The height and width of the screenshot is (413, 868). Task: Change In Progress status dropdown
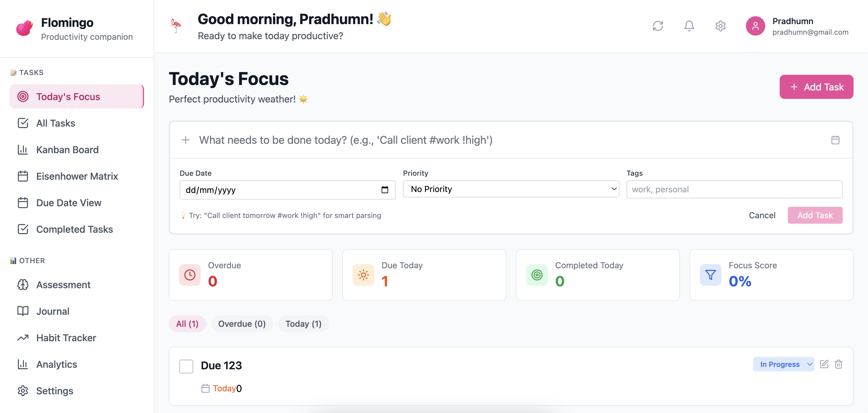783,364
